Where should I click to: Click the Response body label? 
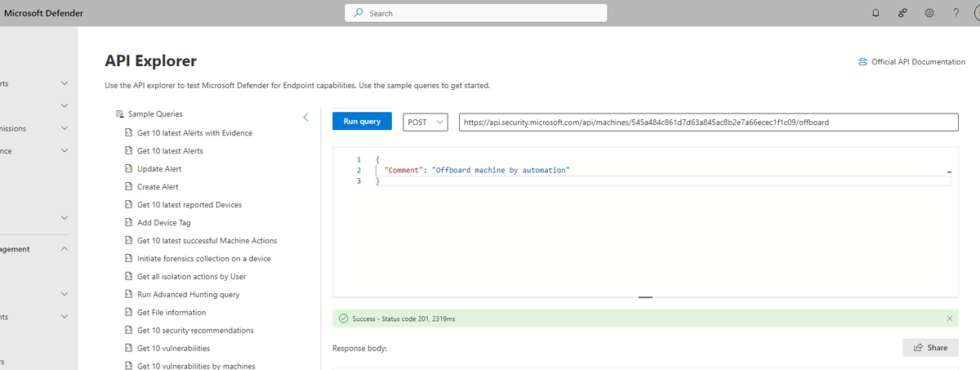tap(359, 349)
